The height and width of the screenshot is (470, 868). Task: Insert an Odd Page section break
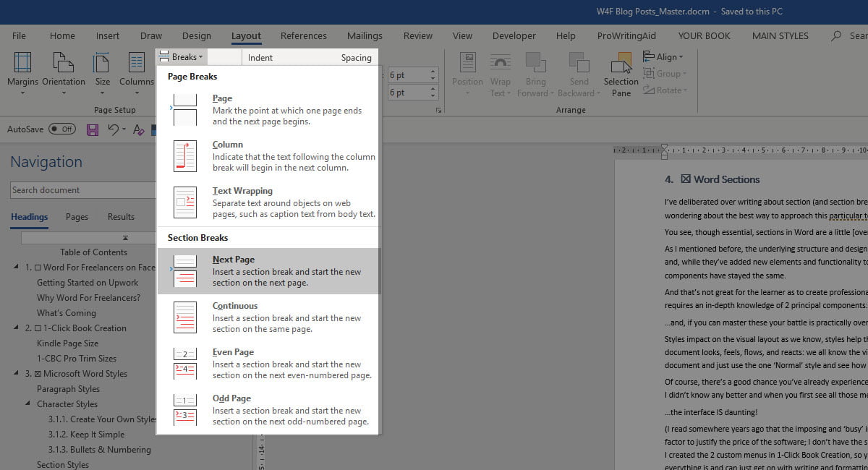tap(268, 410)
